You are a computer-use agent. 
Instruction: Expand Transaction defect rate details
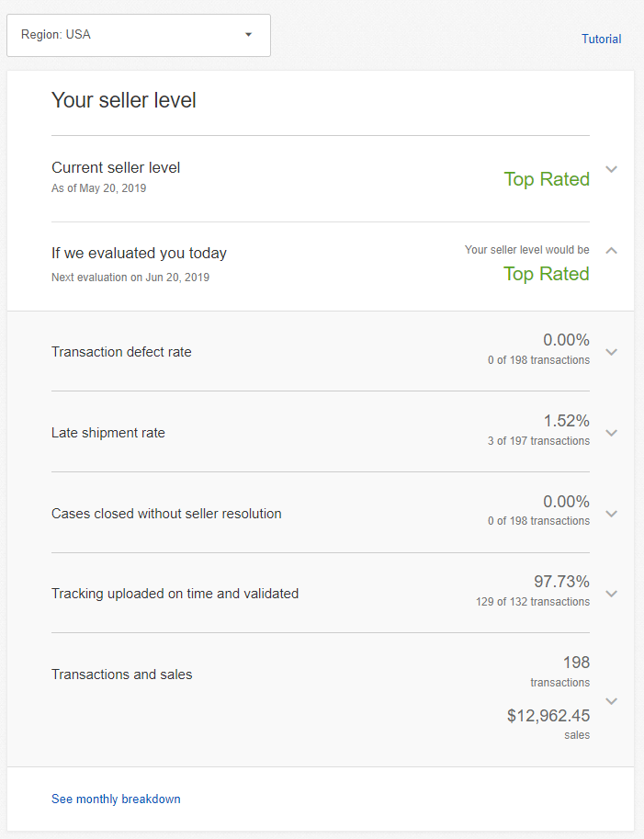(612, 352)
